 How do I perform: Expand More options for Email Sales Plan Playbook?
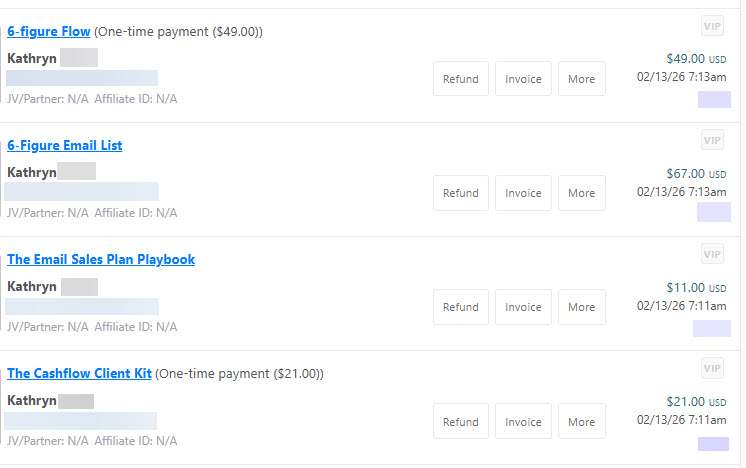click(581, 307)
